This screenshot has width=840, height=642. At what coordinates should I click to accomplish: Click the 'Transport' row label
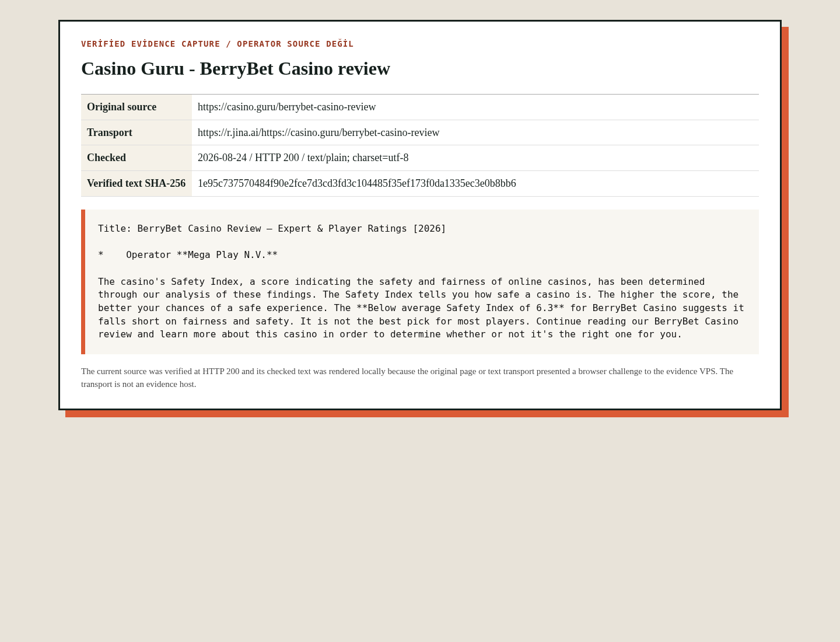pyautogui.click(x=110, y=132)
